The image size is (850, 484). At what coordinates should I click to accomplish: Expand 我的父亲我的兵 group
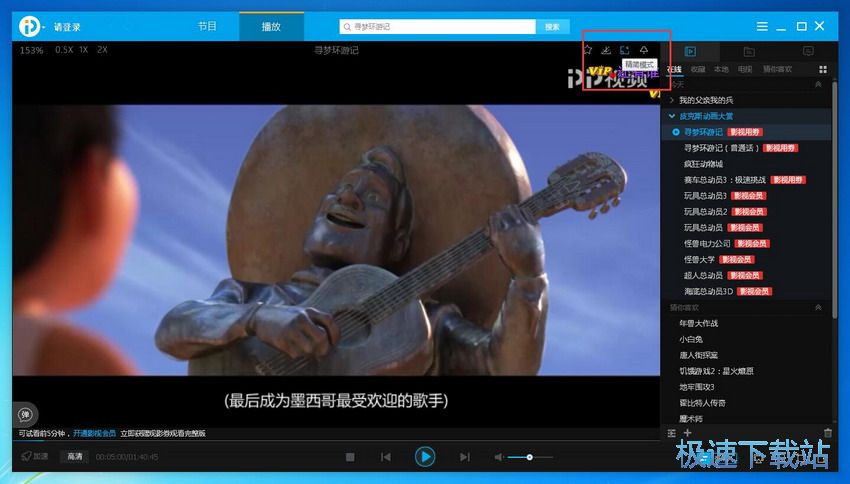[672, 100]
